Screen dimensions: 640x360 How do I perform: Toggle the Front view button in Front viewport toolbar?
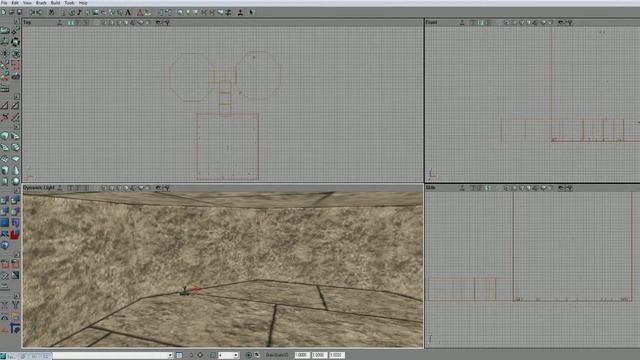point(481,23)
